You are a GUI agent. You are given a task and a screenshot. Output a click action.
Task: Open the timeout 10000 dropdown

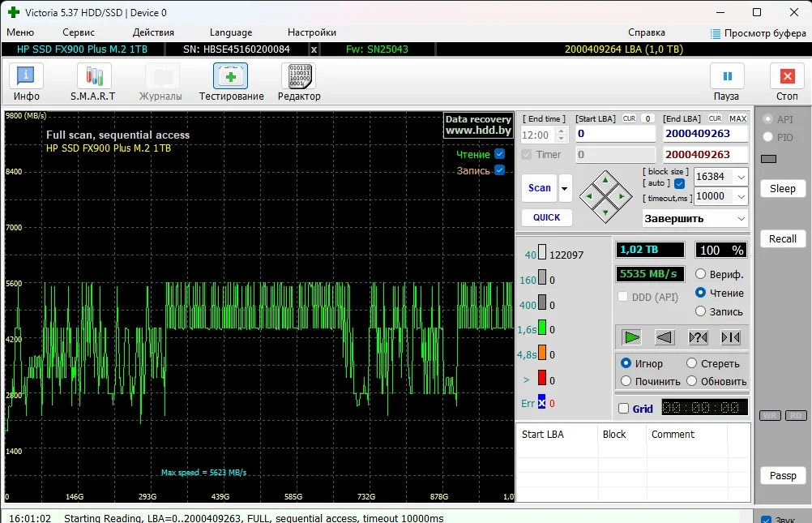(x=740, y=196)
